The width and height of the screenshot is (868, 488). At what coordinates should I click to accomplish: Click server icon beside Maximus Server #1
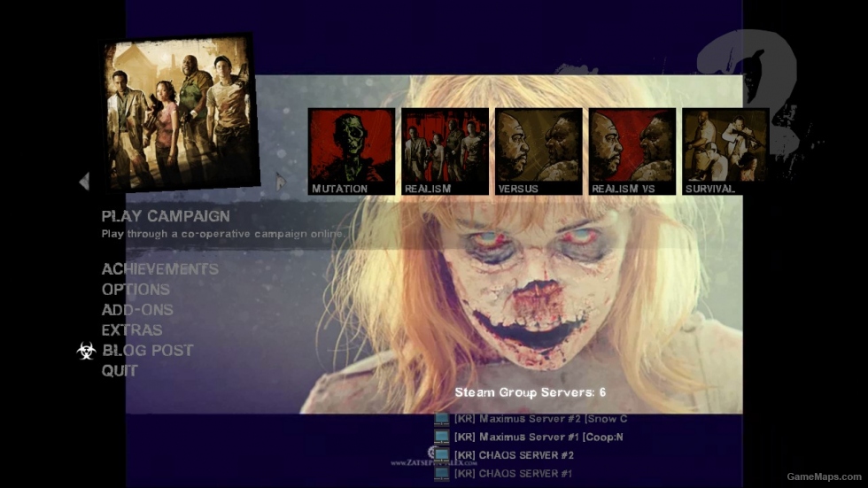[x=442, y=438]
